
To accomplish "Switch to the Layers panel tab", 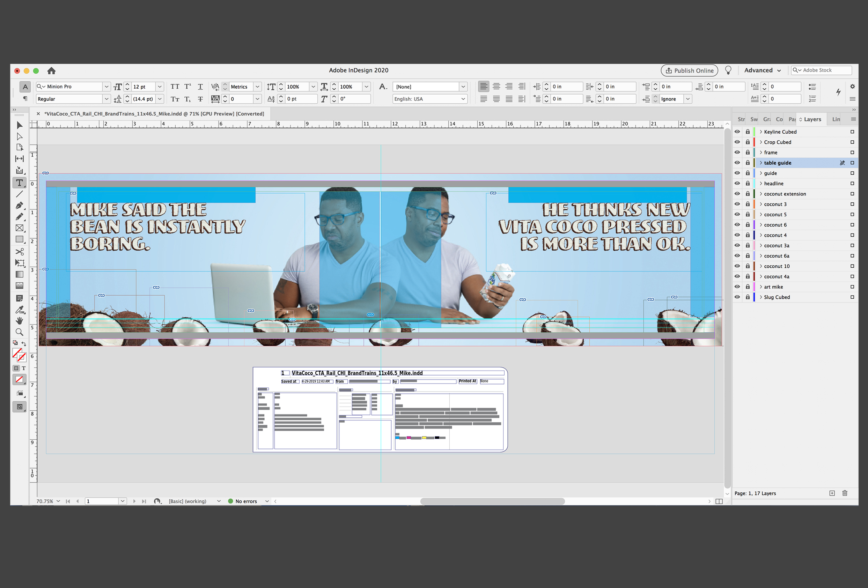I will 812,119.
